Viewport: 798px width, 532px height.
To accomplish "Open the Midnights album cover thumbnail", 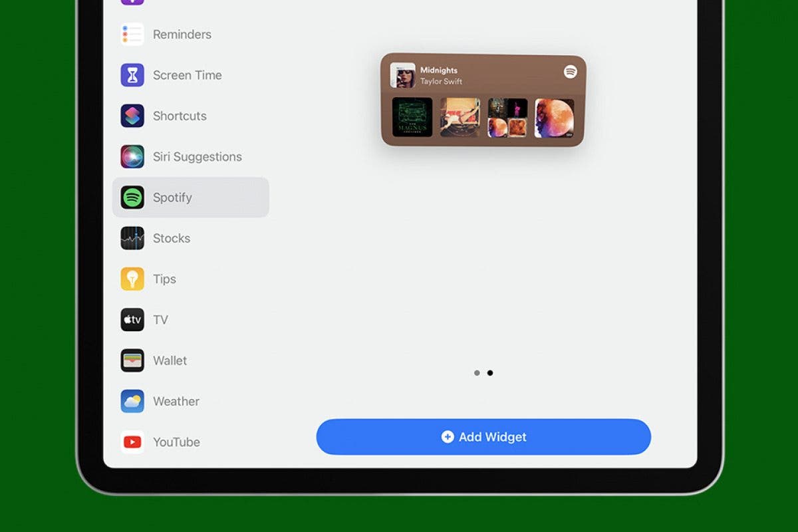I will (402, 75).
